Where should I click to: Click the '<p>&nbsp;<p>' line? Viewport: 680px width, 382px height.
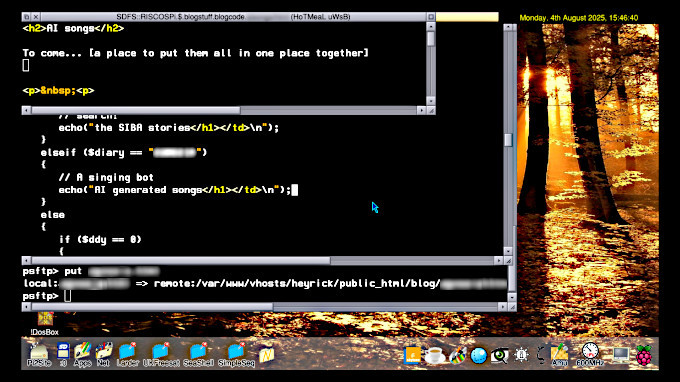[59, 91]
